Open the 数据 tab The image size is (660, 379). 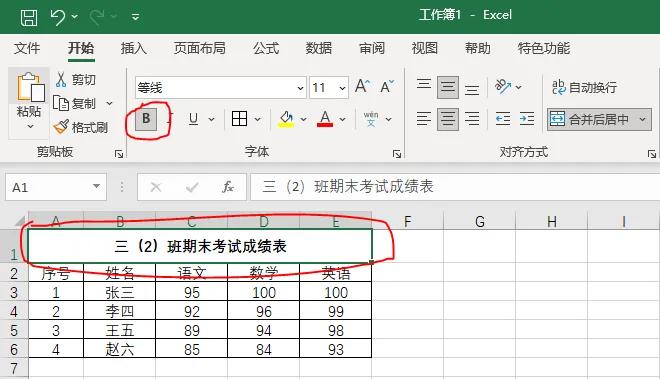coord(319,48)
